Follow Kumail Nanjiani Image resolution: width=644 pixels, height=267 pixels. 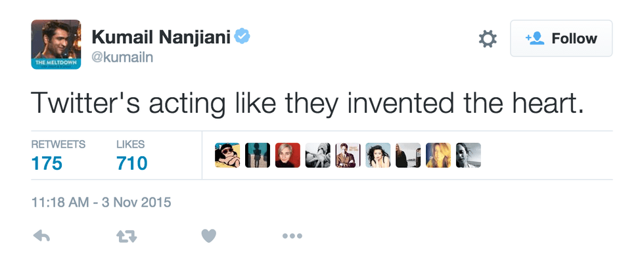[561, 39]
